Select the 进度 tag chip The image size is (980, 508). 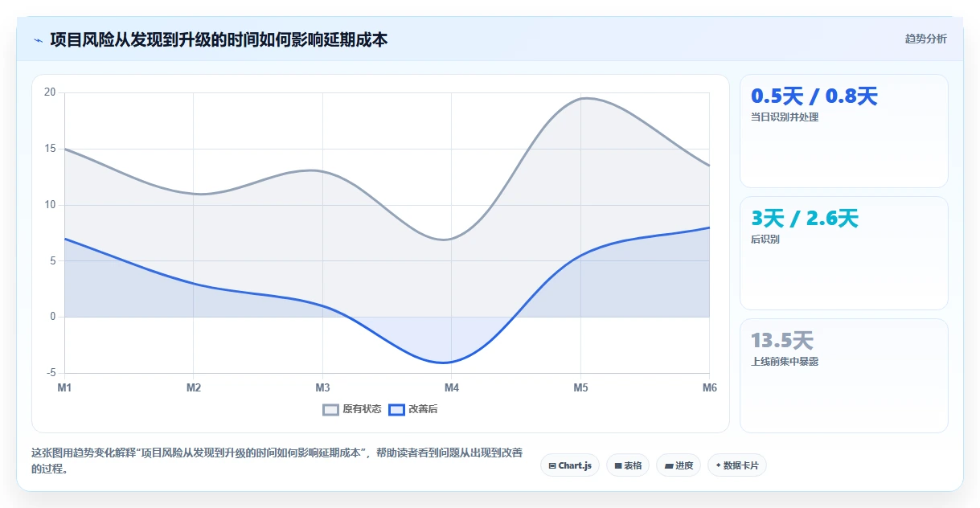pos(679,465)
